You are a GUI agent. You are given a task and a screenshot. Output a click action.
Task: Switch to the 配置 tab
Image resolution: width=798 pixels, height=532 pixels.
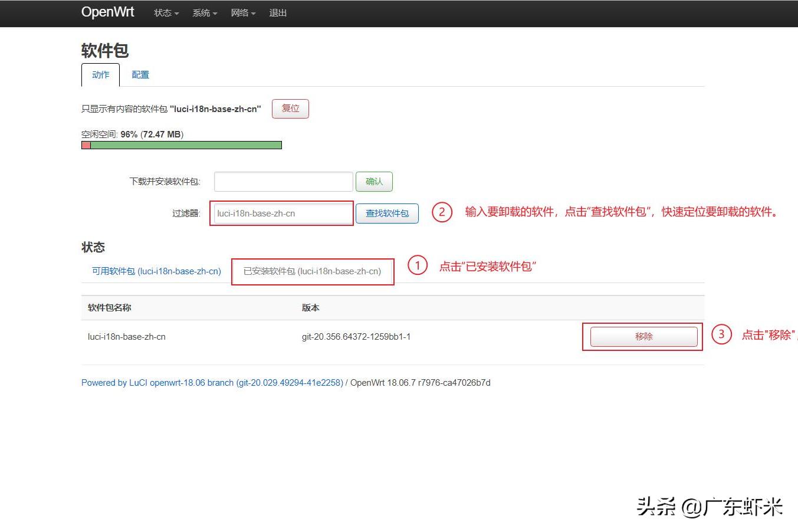(x=140, y=74)
